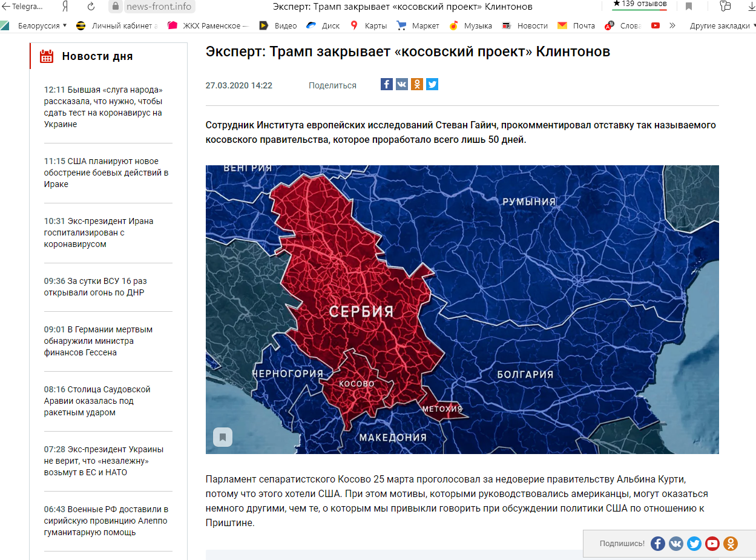Show more bookmarks with the chevron
This screenshot has height=560, width=756.
pos(672,26)
